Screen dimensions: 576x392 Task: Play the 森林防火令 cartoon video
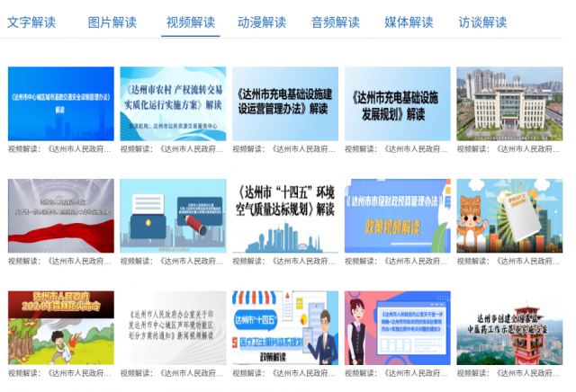(x=61, y=327)
